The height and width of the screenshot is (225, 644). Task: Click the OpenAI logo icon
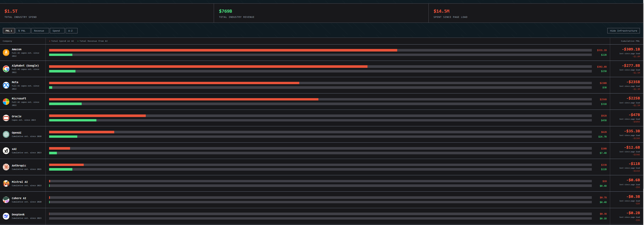[x=6, y=134]
